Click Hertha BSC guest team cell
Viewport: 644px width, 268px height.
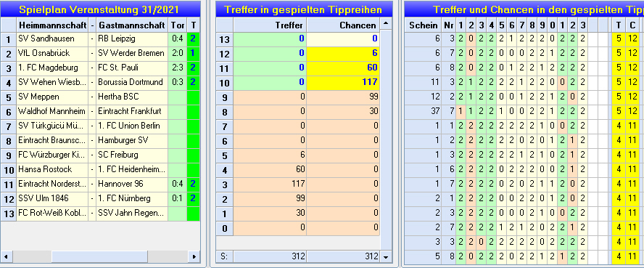click(132, 97)
